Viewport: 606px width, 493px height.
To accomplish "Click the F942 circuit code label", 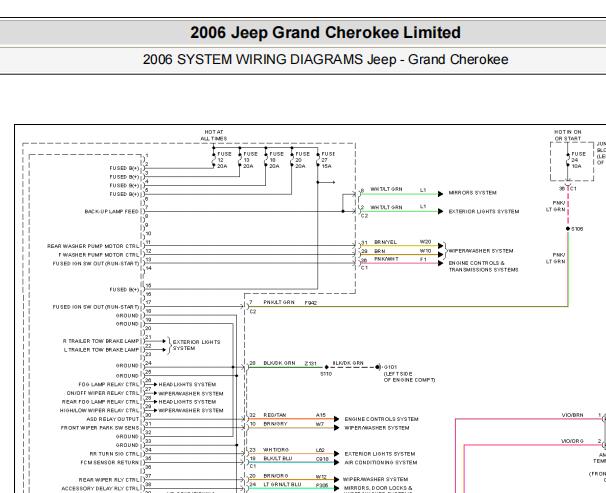I will 311,303.
